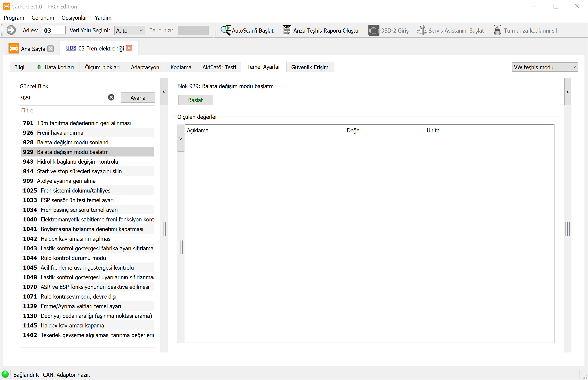Expand the Ölçülen değerler side panel
The height and width of the screenshot is (380, 588).
tap(181, 138)
